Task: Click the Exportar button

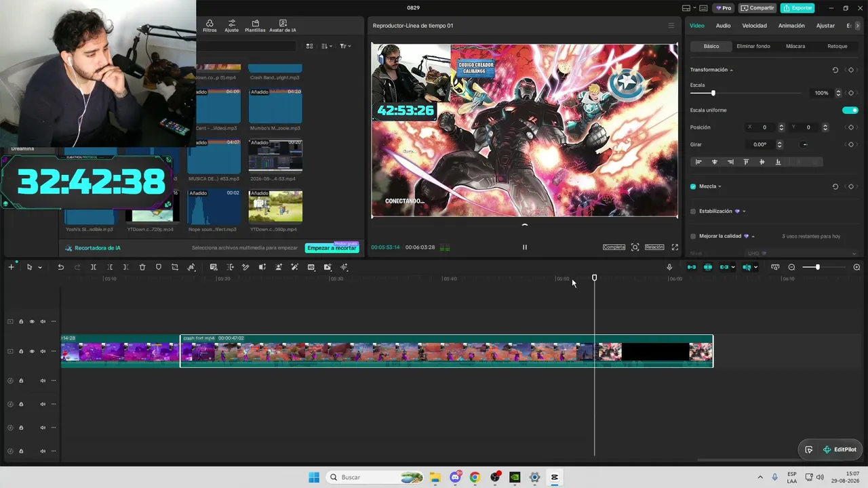Action: pyautogui.click(x=797, y=8)
